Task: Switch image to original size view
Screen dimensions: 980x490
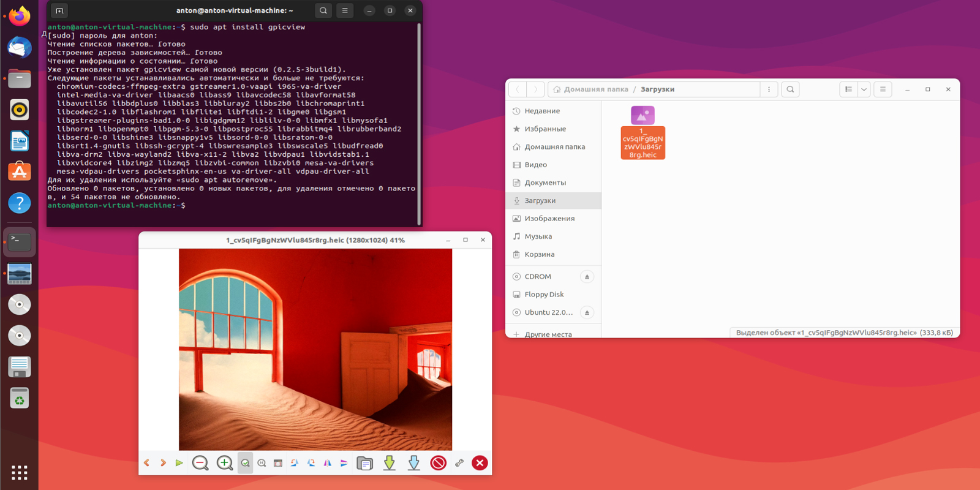Action: tap(262, 463)
